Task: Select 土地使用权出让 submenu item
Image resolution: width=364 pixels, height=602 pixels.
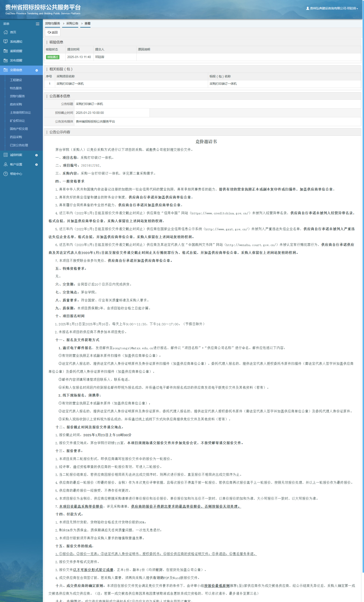Action: pyautogui.click(x=20, y=113)
